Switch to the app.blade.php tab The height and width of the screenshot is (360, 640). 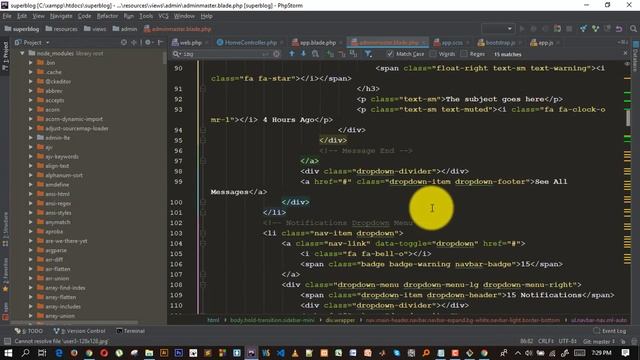(318, 42)
